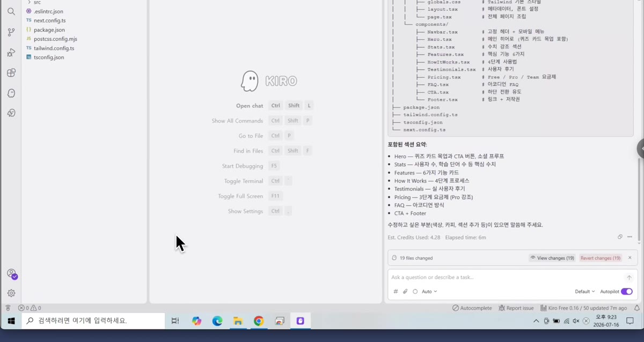The image size is (644, 342).
Task: Click Elapsed time: 6m text
Action: pos(465,237)
